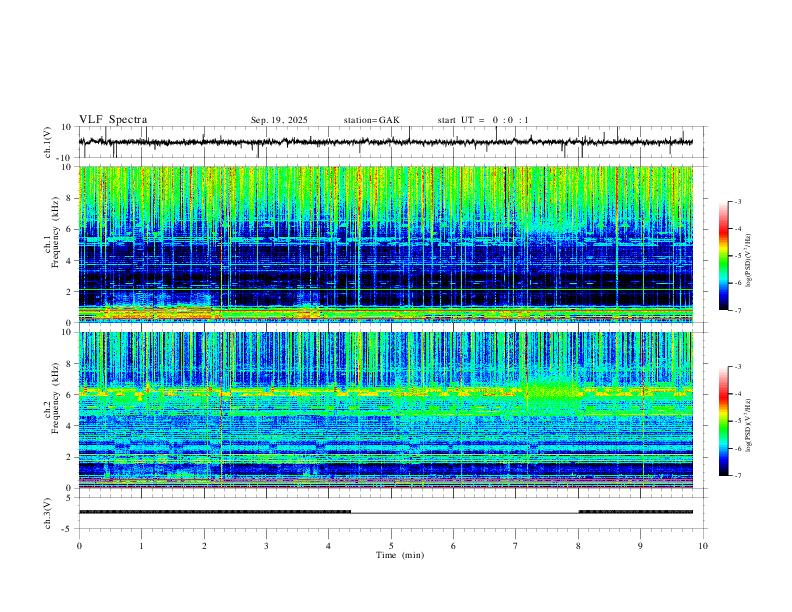Select the "start UT = 0 : 0 : 1" text
Screen dimensions: 792x612
point(483,120)
